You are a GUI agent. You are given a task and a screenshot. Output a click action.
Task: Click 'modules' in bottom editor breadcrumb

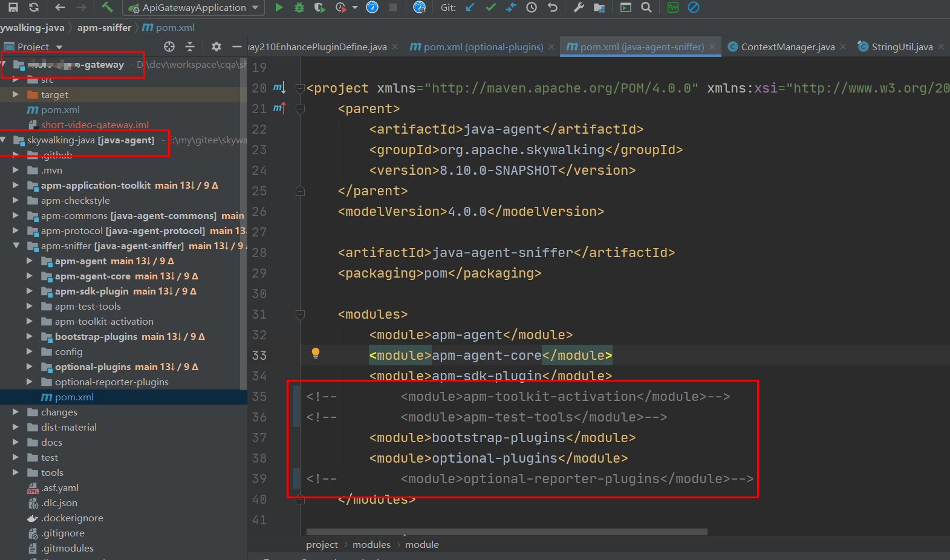371,544
